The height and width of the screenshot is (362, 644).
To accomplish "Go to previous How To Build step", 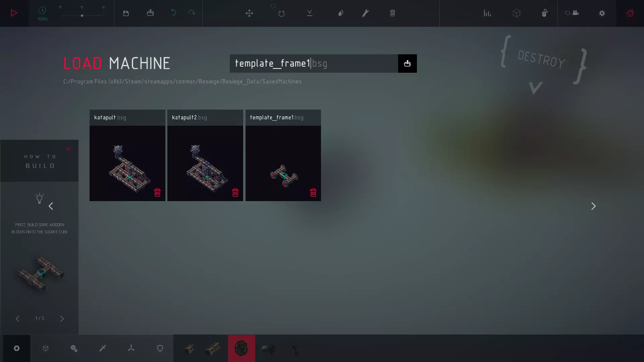I will pos(17,318).
